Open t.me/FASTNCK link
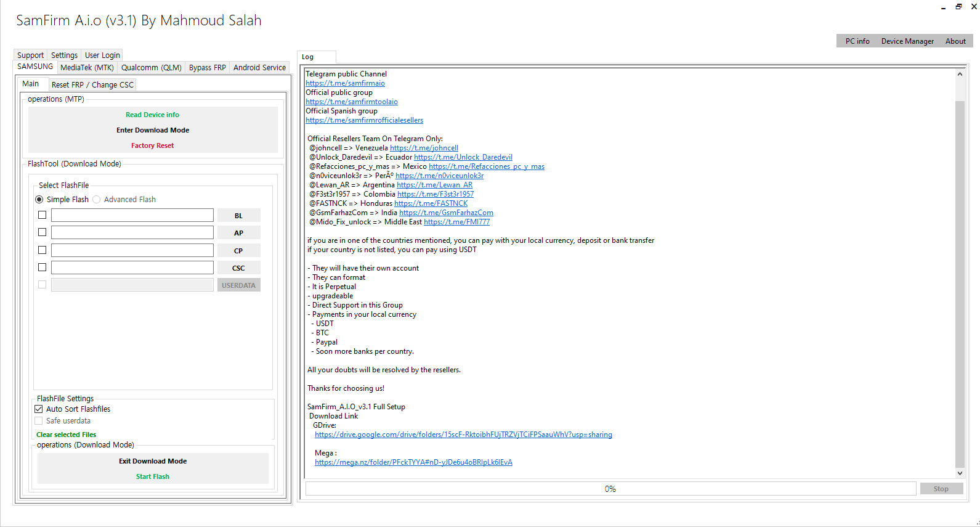Image resolution: width=980 pixels, height=527 pixels. pyautogui.click(x=431, y=203)
